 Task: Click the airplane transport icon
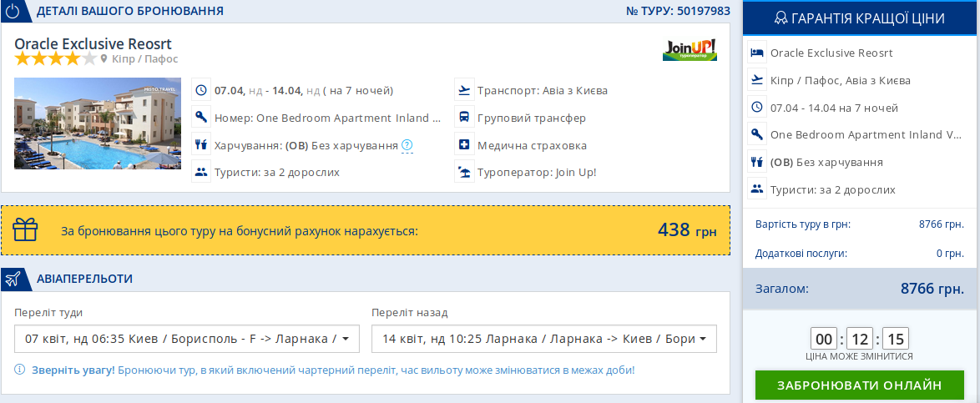pos(464,90)
